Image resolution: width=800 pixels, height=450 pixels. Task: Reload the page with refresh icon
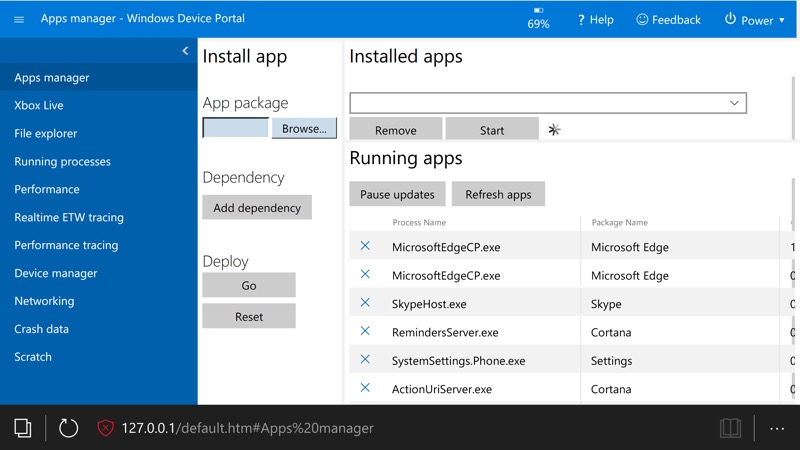point(68,428)
